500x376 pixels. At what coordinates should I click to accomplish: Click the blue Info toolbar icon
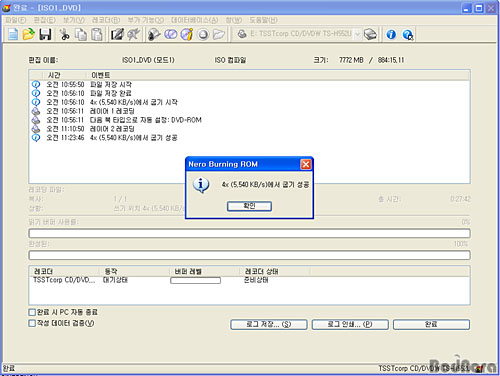pyautogui.click(x=391, y=34)
